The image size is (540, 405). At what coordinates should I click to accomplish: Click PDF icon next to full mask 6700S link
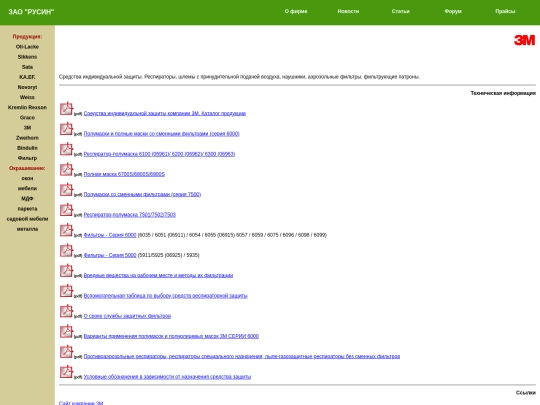[x=66, y=169]
